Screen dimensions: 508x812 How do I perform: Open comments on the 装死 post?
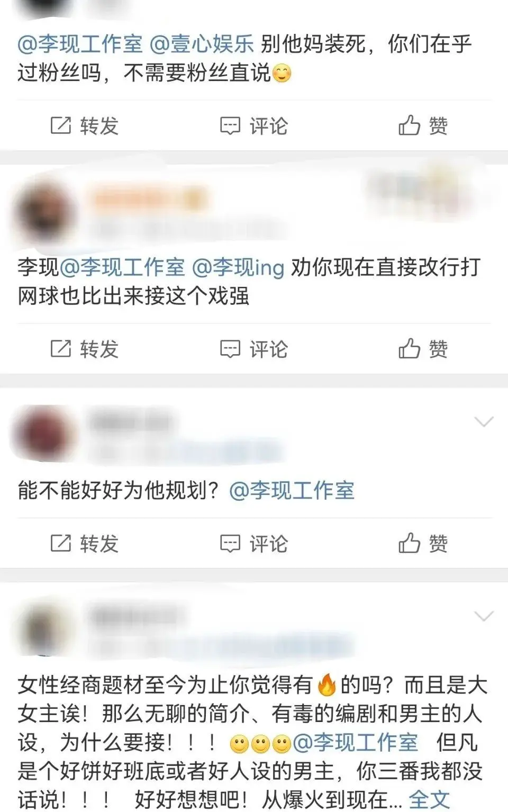click(254, 126)
